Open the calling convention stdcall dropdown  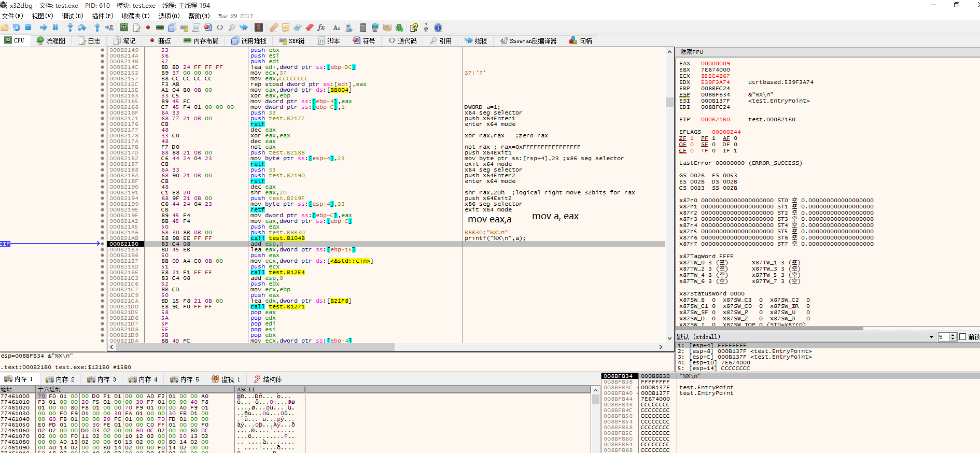(x=931, y=337)
